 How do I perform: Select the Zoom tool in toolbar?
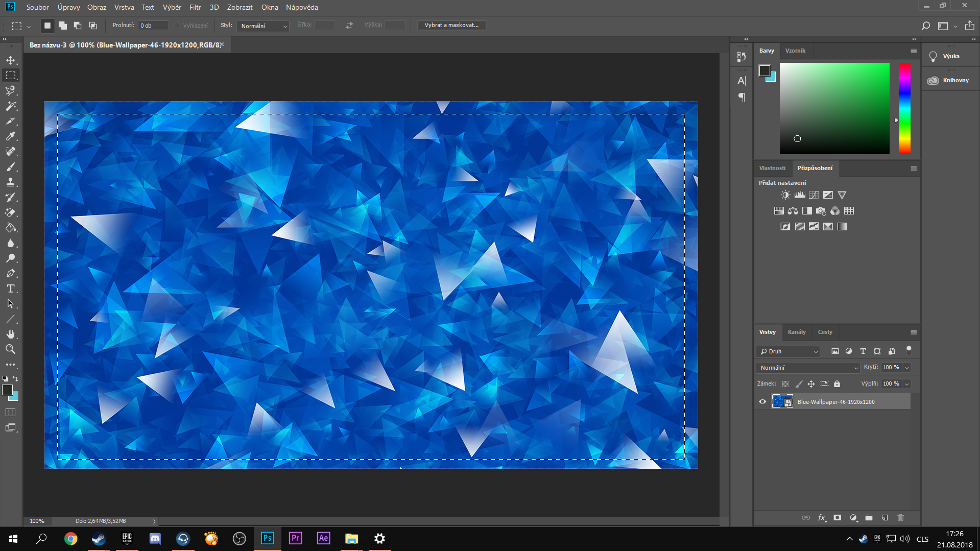tap(10, 349)
